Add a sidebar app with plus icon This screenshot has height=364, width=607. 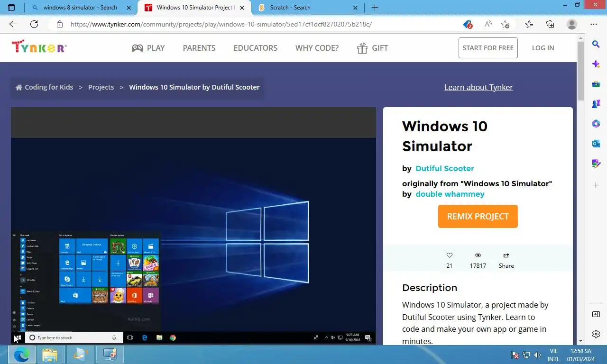(x=596, y=184)
